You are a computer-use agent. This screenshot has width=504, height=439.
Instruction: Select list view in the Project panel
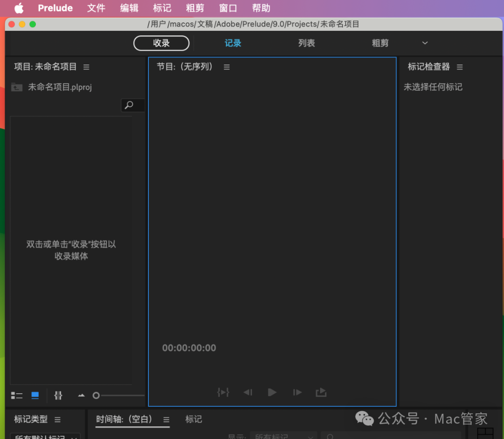point(16,395)
